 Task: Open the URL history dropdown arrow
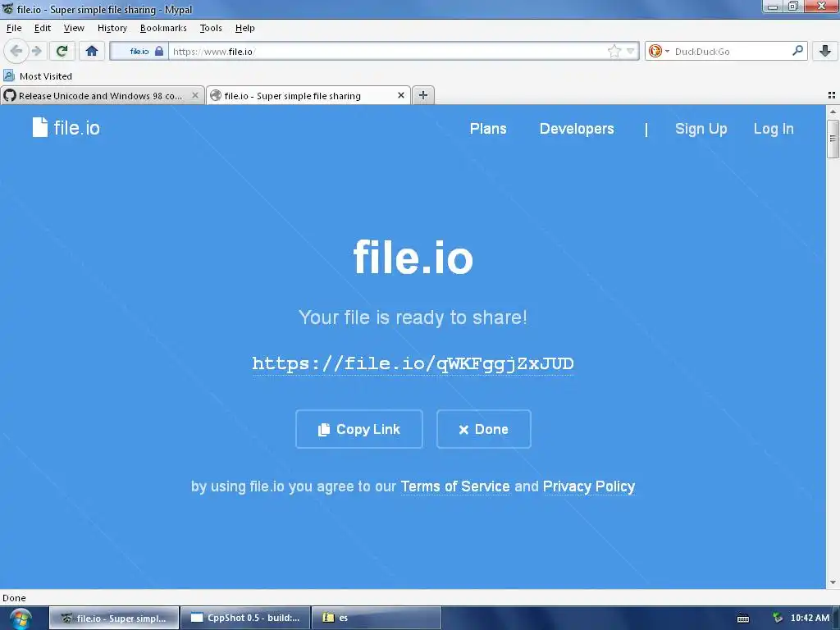[x=631, y=52]
